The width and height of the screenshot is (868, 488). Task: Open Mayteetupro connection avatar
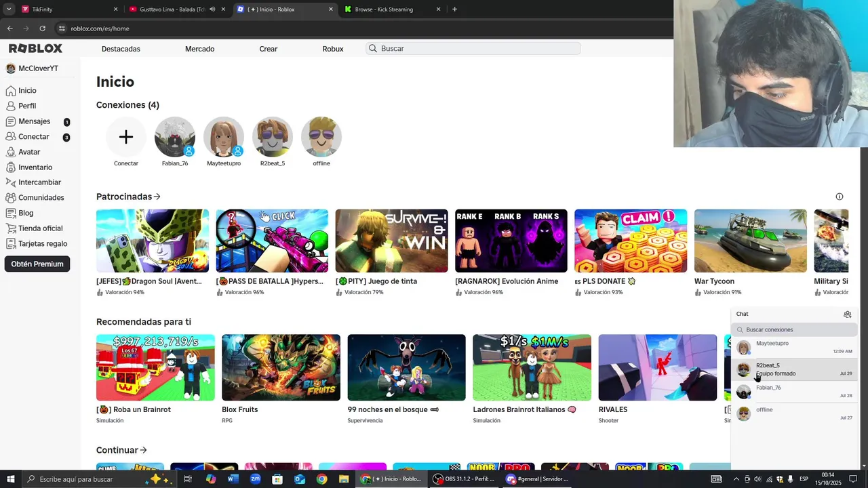(224, 137)
